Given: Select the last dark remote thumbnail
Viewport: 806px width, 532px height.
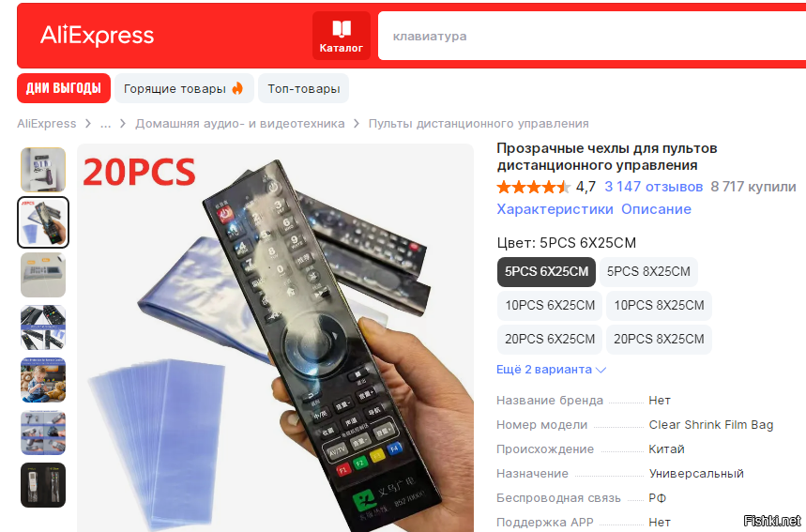Looking at the screenshot, I should (43, 485).
